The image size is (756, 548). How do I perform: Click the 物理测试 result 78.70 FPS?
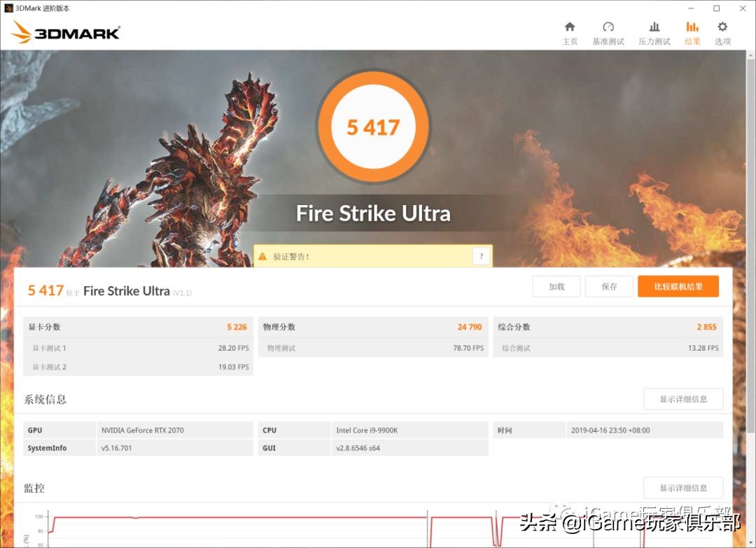(x=468, y=348)
